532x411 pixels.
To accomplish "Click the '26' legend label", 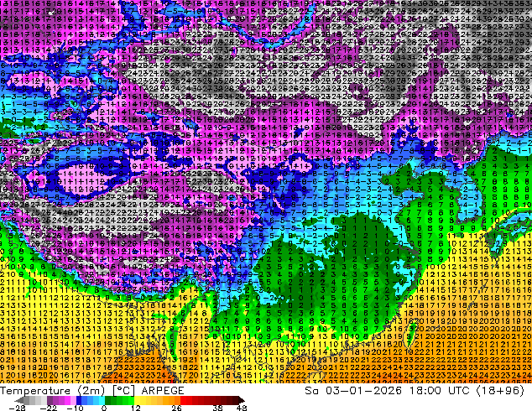I will point(176,408).
